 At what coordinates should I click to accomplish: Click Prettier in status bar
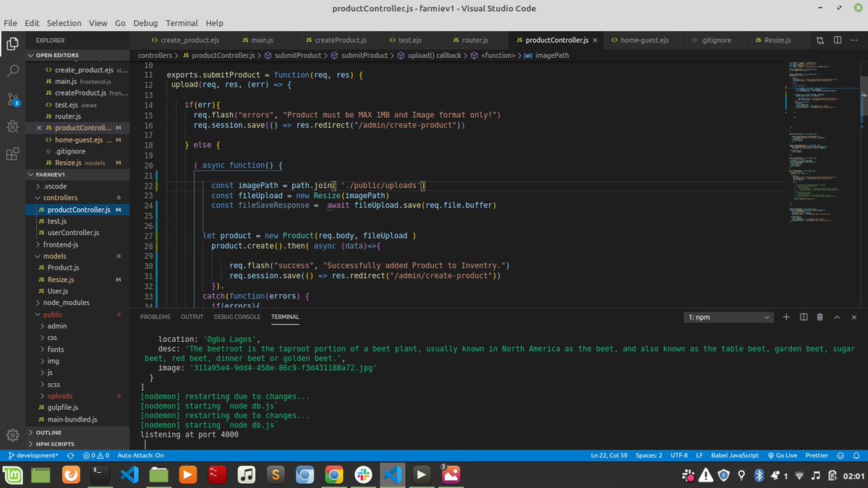[817, 455]
